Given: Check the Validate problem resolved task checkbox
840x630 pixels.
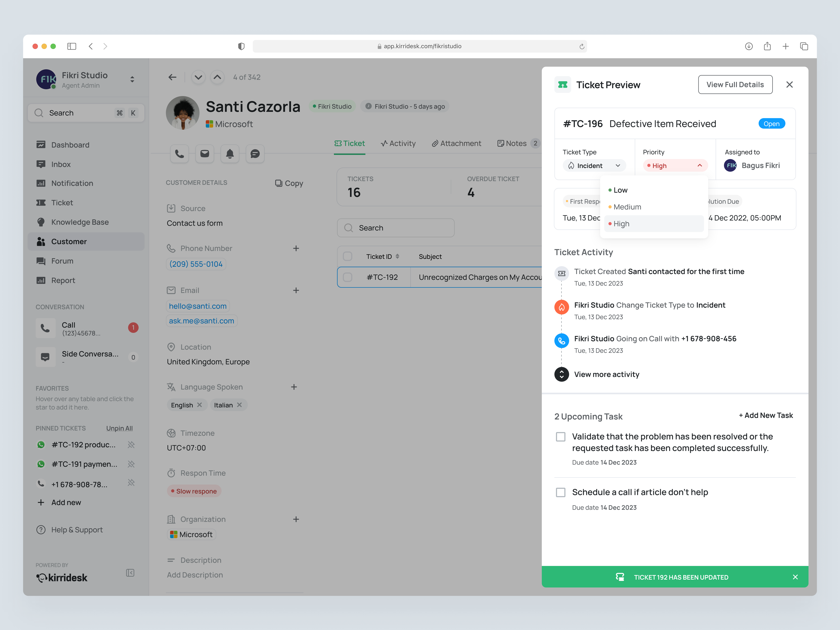Looking at the screenshot, I should pyautogui.click(x=561, y=437).
